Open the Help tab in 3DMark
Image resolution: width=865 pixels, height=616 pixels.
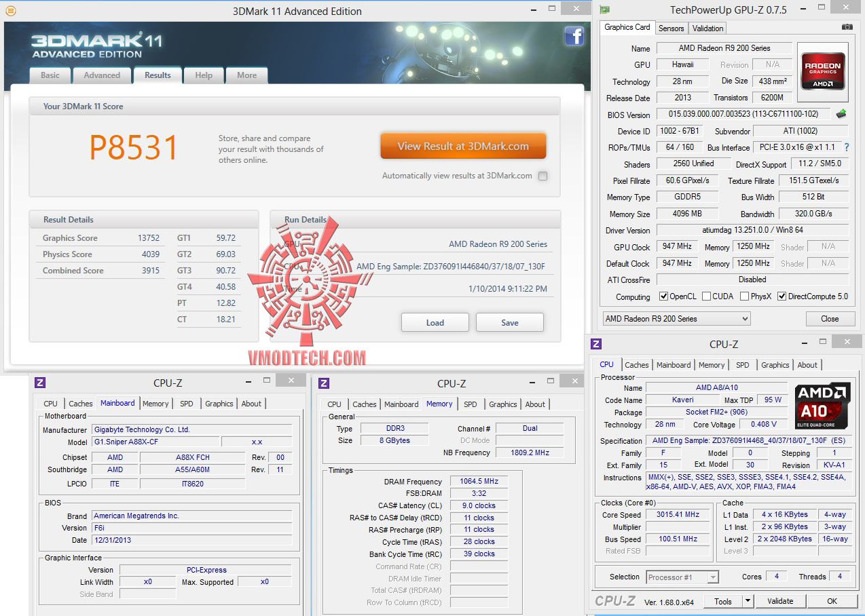pos(204,75)
